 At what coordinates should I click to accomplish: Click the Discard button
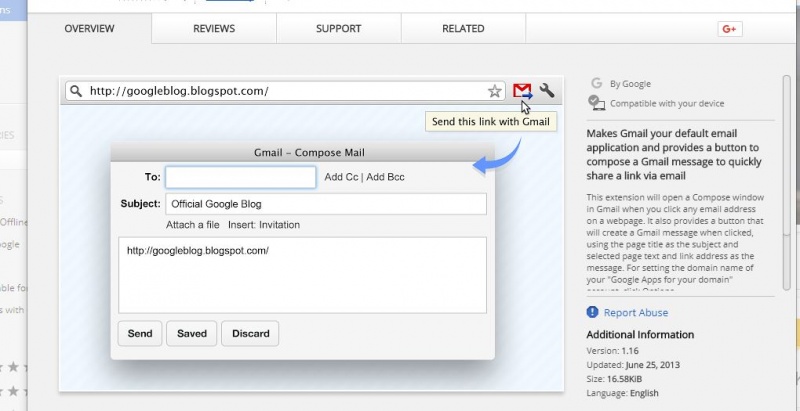point(251,333)
